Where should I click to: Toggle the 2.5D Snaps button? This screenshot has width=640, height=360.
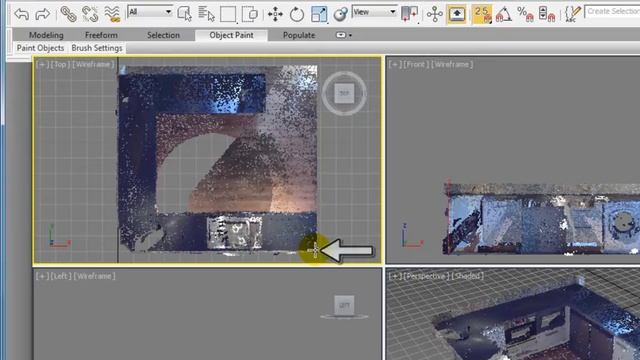[482, 14]
